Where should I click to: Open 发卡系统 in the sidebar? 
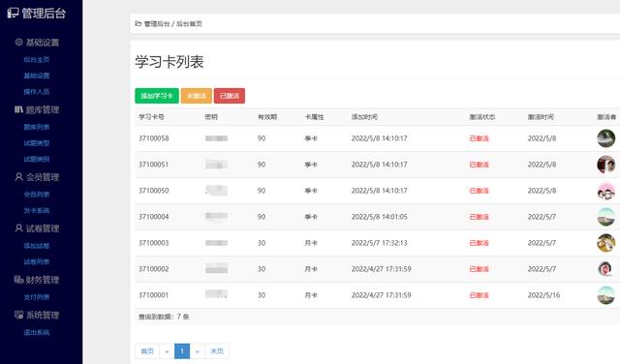click(x=37, y=210)
